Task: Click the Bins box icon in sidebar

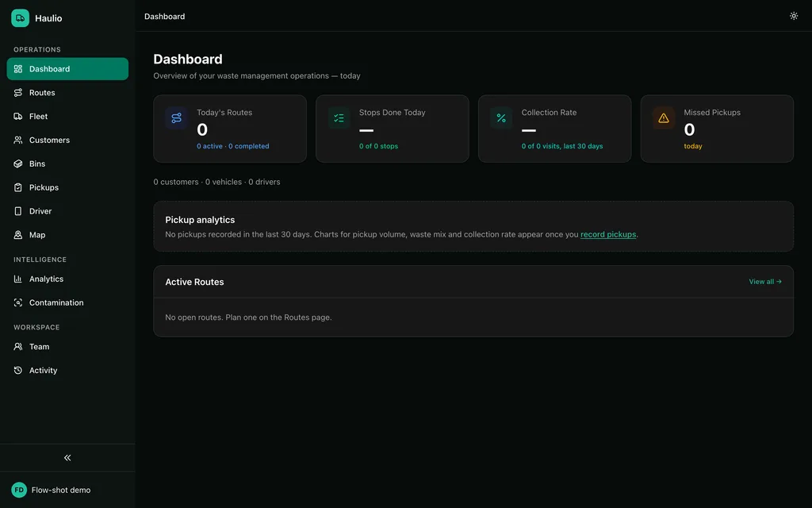Action: (x=18, y=164)
